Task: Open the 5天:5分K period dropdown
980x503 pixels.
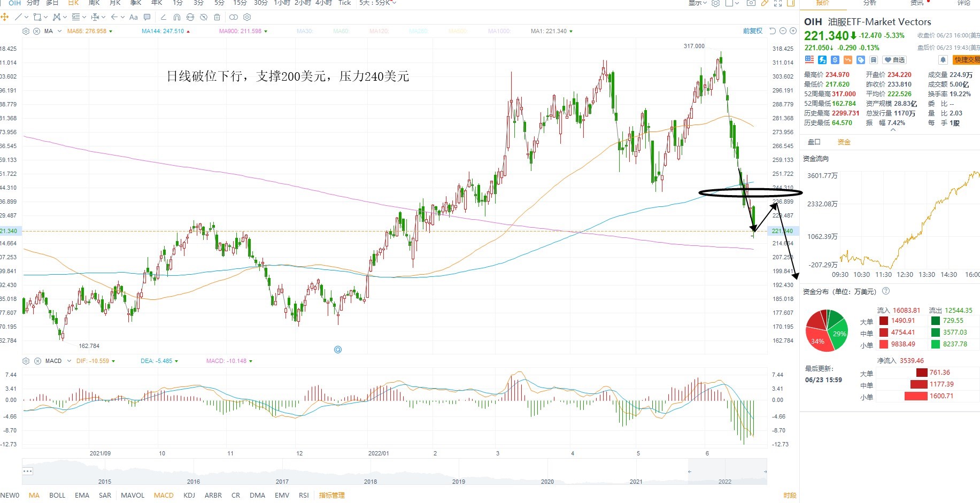Action: 379,3
